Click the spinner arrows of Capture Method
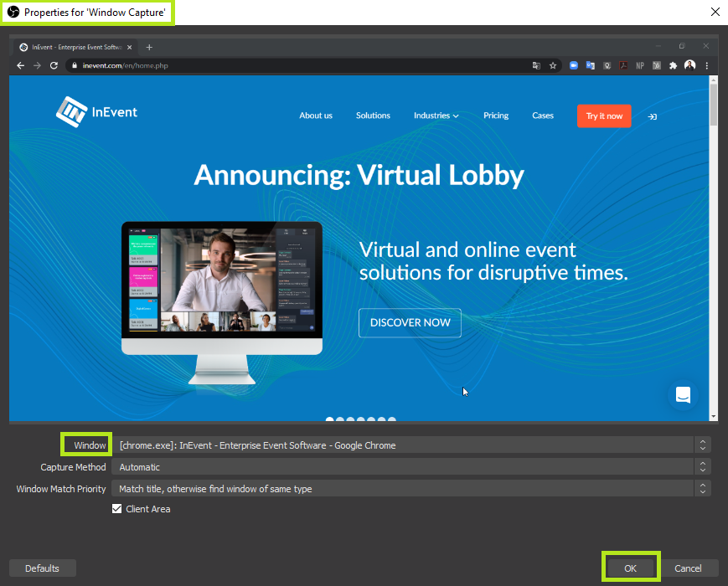 [703, 467]
